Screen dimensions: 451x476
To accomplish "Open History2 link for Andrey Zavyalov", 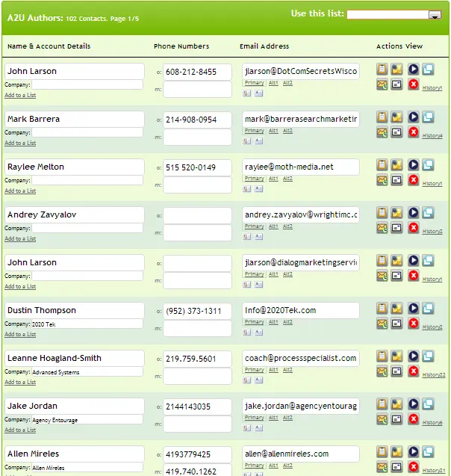I will click(432, 232).
